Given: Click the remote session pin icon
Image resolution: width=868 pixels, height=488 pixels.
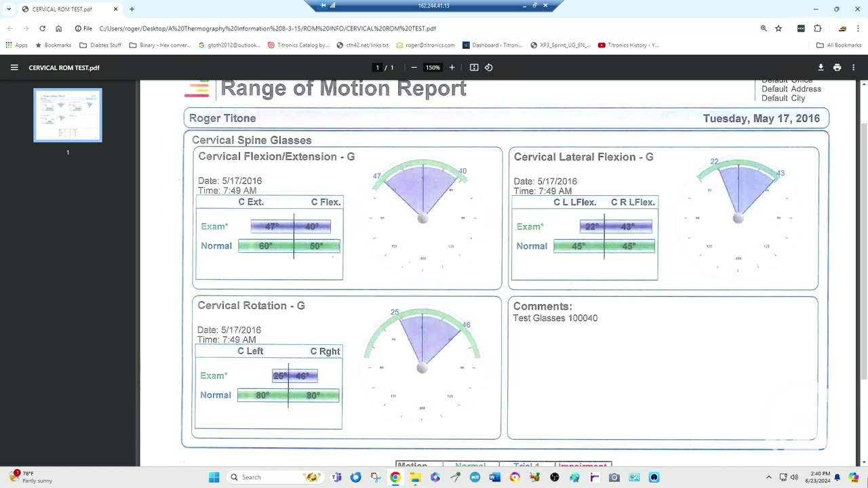Looking at the screenshot, I should (323, 5).
